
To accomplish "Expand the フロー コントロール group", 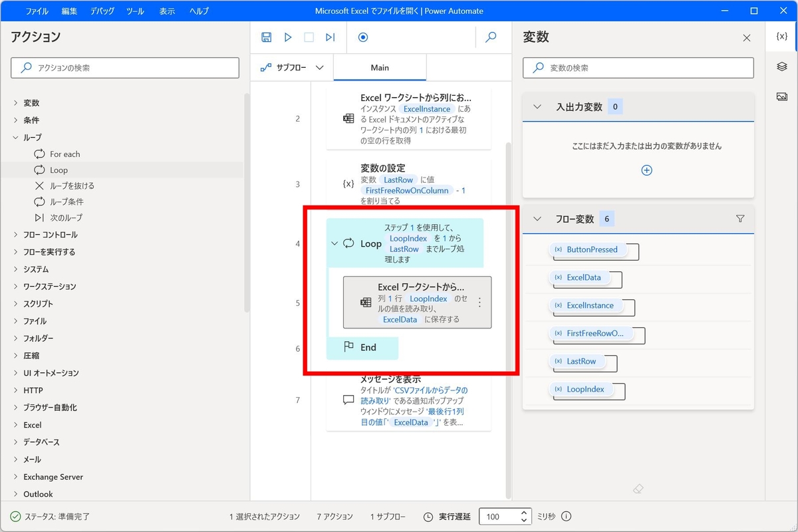I will [x=16, y=235].
